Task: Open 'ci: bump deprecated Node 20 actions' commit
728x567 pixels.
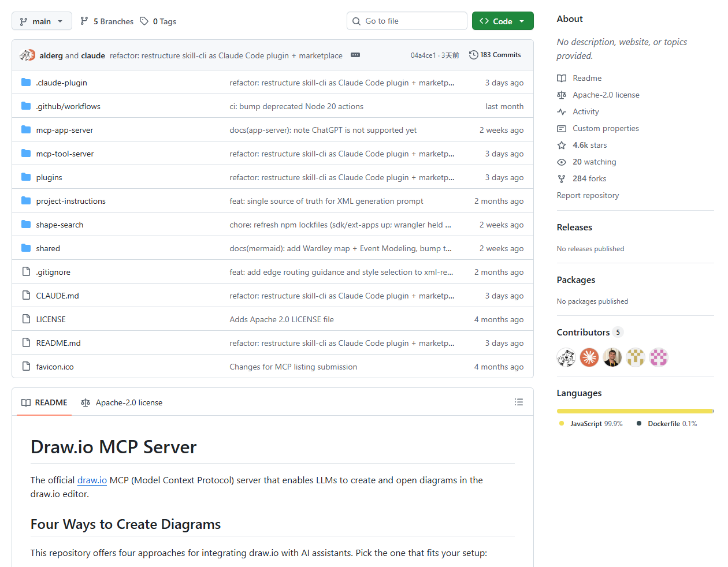Action: tap(296, 106)
